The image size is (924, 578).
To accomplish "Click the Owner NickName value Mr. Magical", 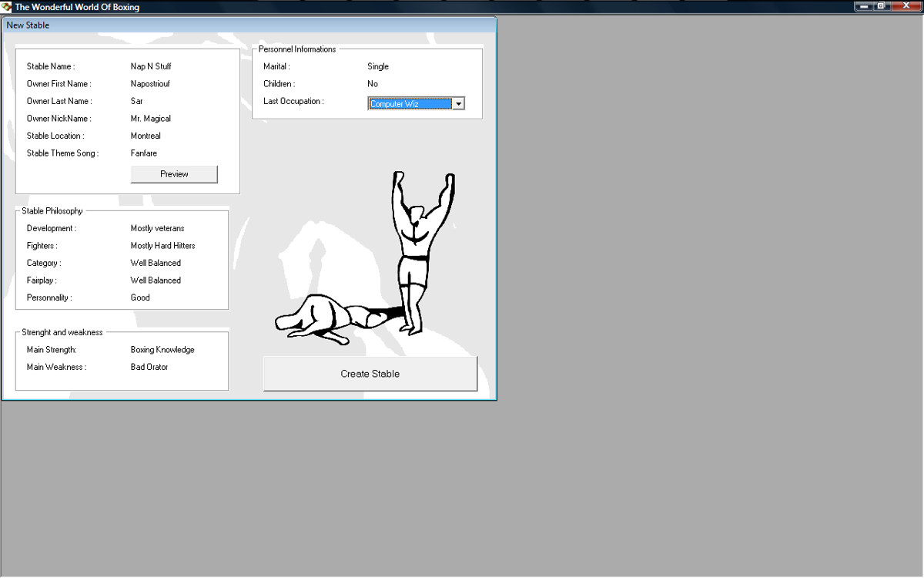I will coord(151,119).
